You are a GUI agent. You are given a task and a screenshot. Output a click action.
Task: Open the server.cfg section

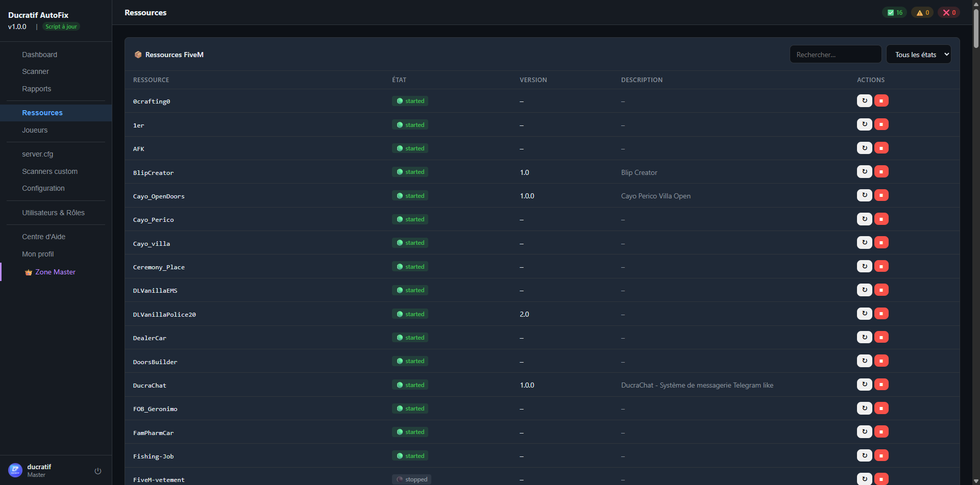(x=37, y=154)
